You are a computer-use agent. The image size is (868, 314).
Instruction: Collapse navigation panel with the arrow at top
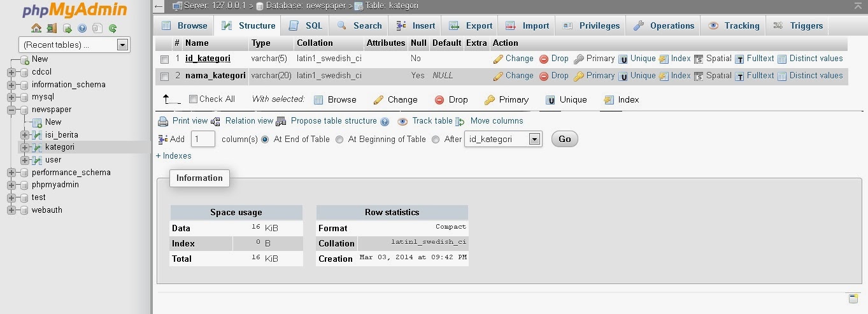coord(159,6)
